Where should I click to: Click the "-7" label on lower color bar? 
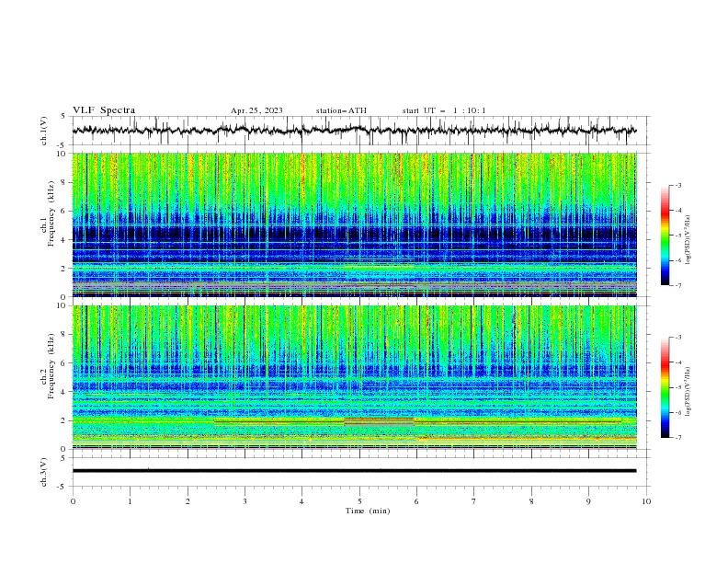[678, 437]
